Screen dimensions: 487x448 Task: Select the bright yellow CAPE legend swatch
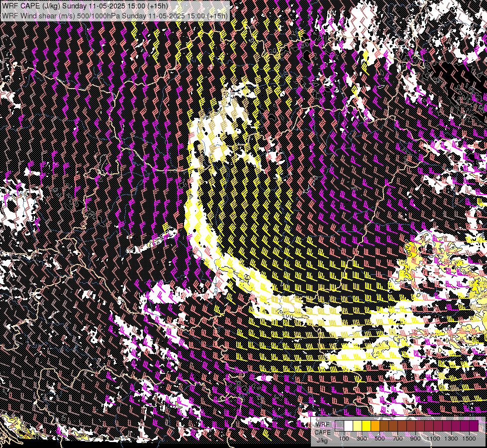click(x=367, y=426)
